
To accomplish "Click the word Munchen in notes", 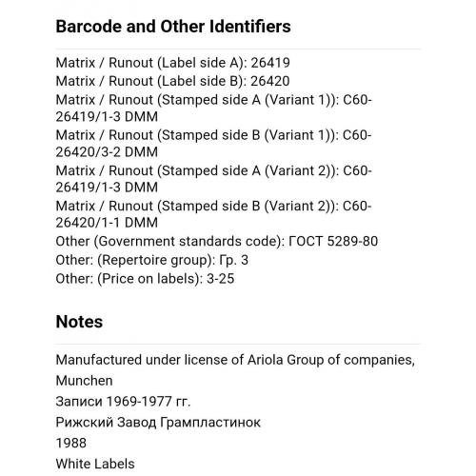I will (x=84, y=381).
